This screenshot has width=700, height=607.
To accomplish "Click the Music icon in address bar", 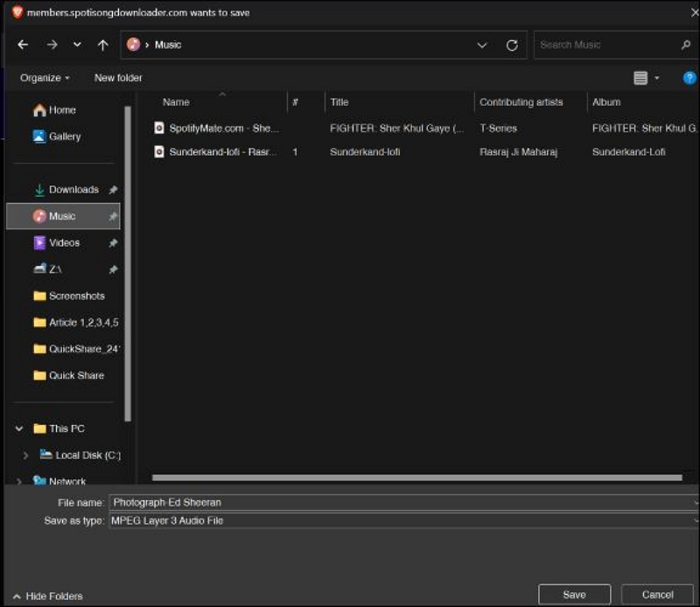I will tap(134, 45).
